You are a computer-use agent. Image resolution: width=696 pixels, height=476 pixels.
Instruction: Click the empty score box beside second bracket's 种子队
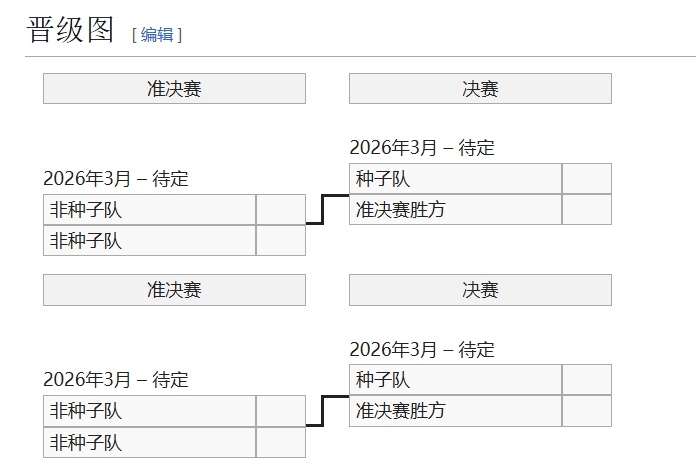[586, 380]
